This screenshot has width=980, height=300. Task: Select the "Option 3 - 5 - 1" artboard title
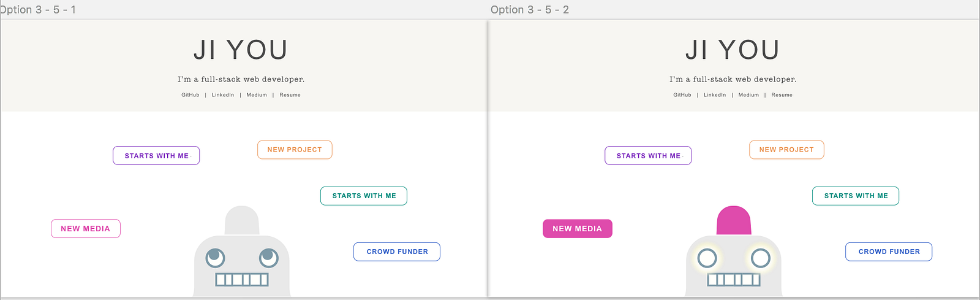(38, 10)
